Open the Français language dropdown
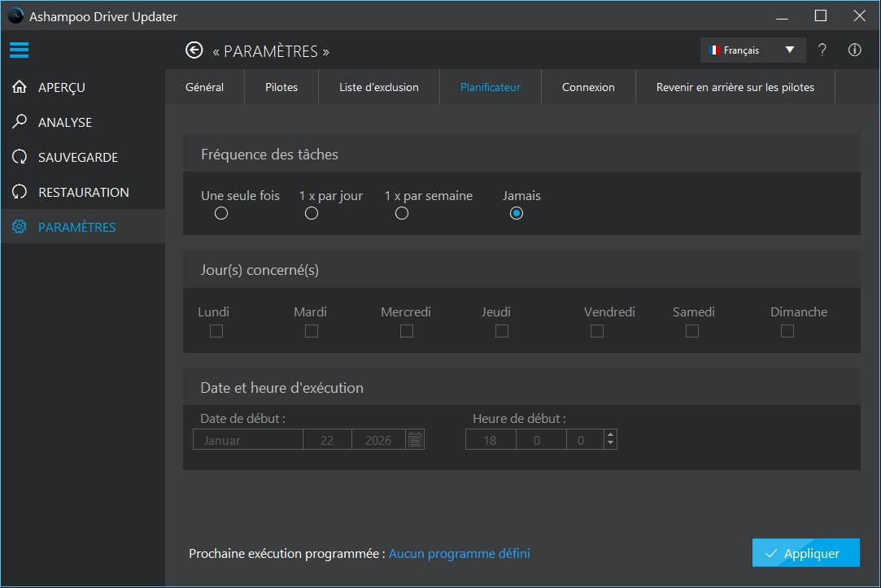Image resolution: width=881 pixels, height=588 pixels. pos(752,50)
